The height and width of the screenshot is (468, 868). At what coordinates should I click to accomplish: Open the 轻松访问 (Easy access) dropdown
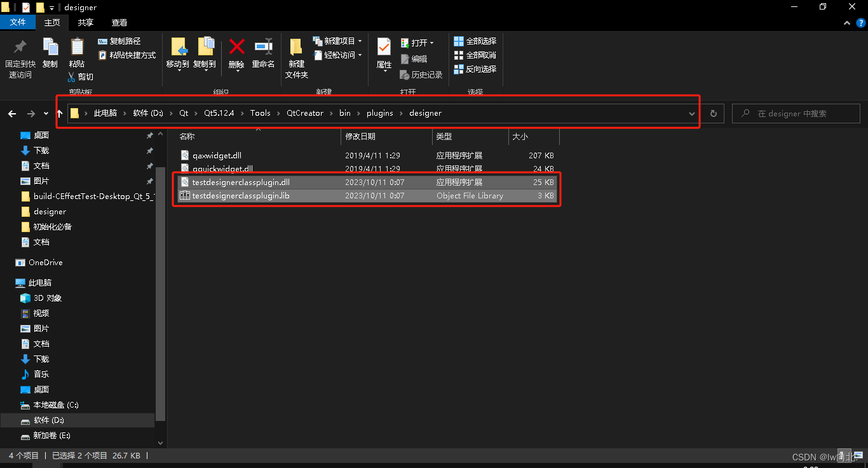tap(337, 55)
